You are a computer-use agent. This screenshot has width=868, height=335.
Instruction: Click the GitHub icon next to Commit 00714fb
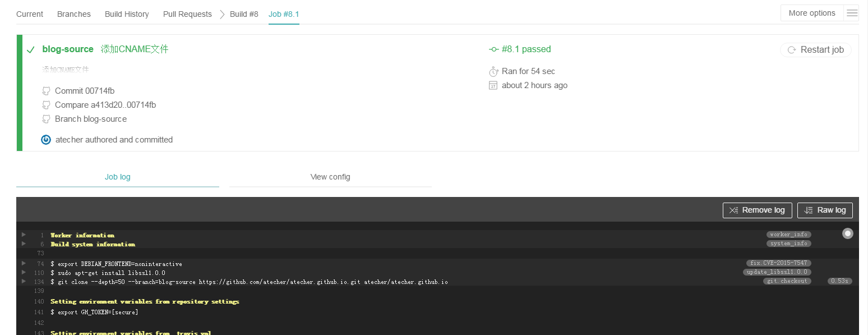(x=46, y=91)
